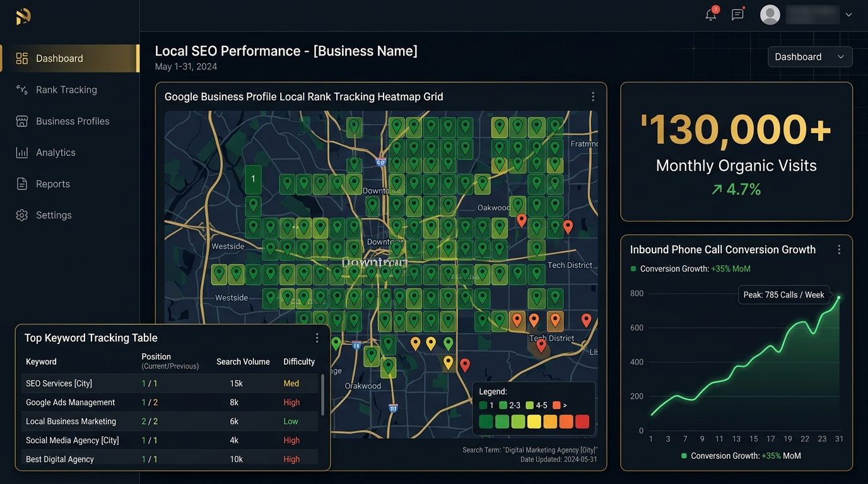The image size is (868, 484).
Task: Open the Inbound Phone Call card's kebab menu
Action: point(839,250)
